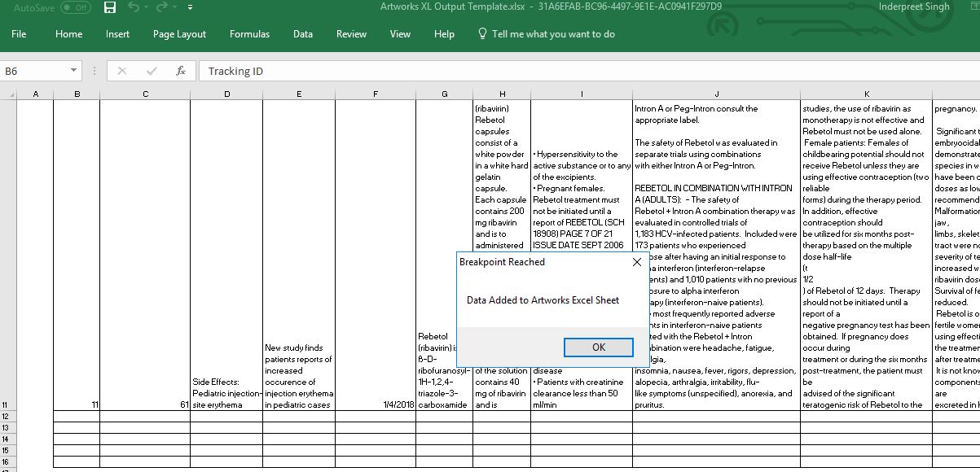
Task: Click the Undo arrow icon
Action: (133, 7)
